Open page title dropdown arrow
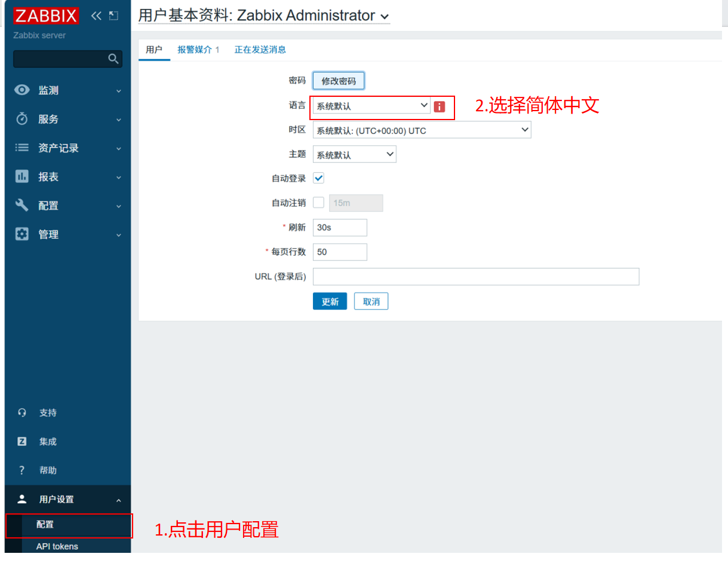The height and width of the screenshot is (563, 728). pos(385,17)
